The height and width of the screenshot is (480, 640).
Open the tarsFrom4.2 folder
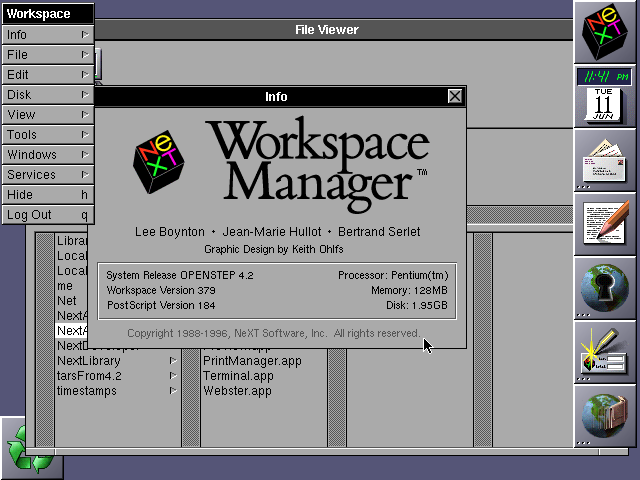coord(88,376)
